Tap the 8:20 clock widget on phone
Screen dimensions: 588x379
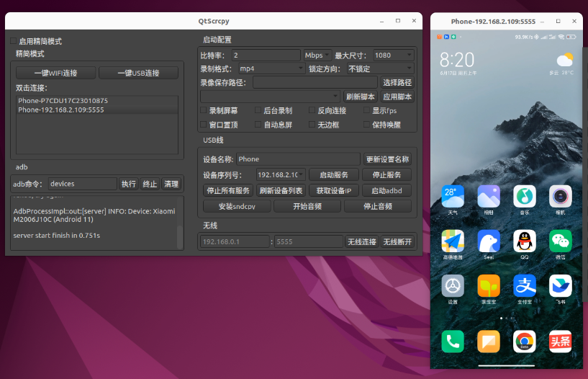click(x=457, y=60)
